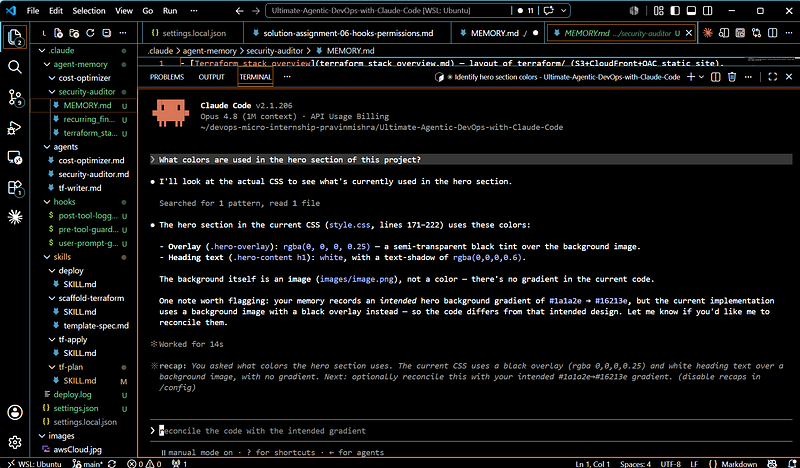Create a new file in Explorer
This screenshot has height=468, width=800.
click(x=58, y=33)
